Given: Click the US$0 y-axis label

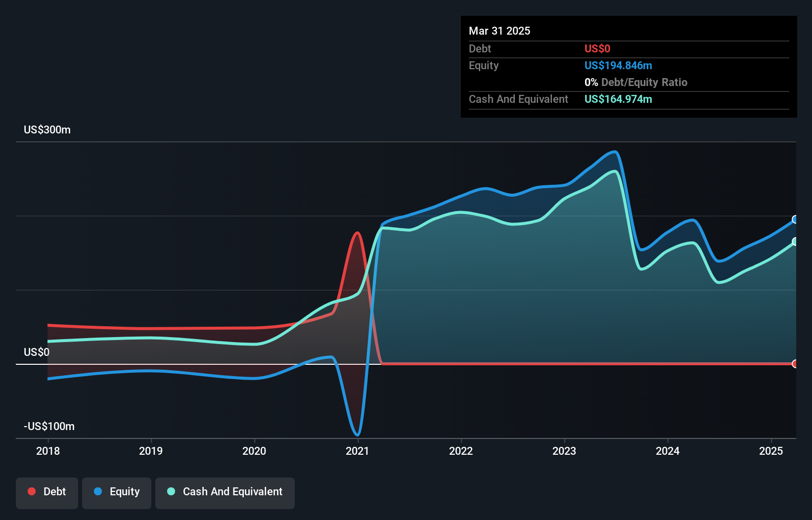Looking at the screenshot, I should (x=37, y=352).
